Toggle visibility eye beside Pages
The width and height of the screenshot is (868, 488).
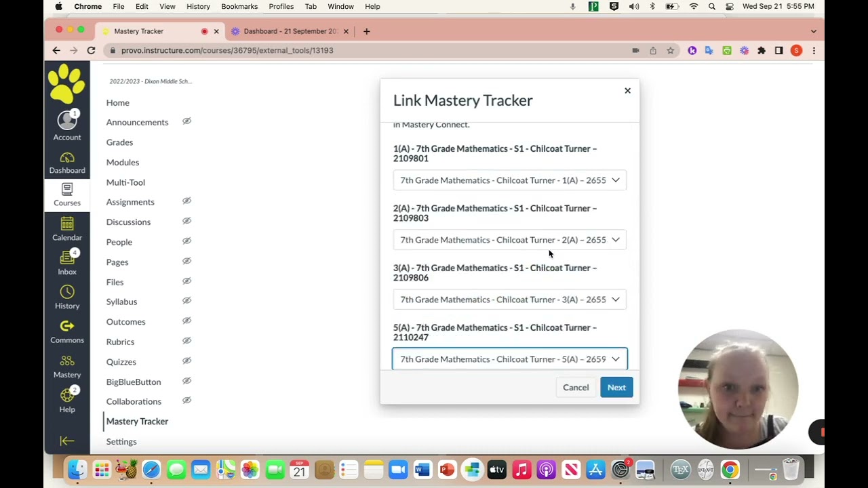pyautogui.click(x=186, y=261)
